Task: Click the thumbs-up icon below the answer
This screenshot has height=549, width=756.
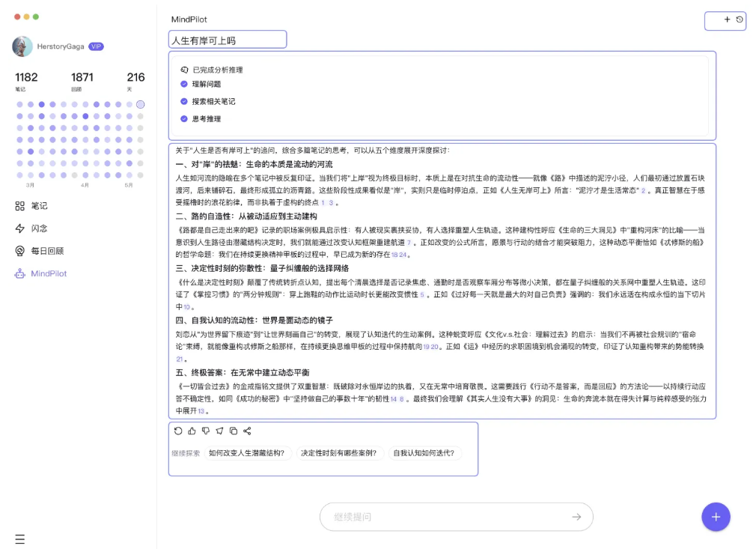Action: point(192,431)
